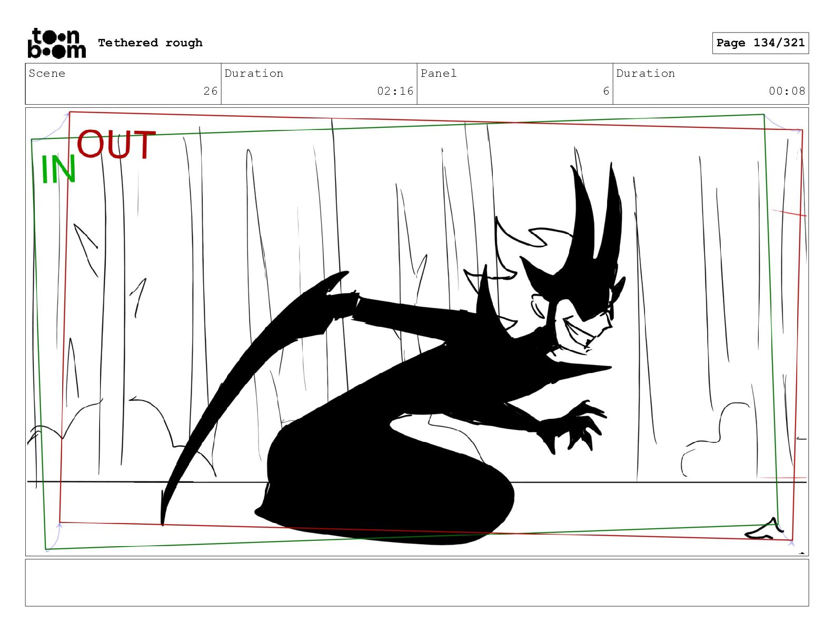Click the panel number '6'
This screenshot has height=644, width=834.
click(x=606, y=91)
